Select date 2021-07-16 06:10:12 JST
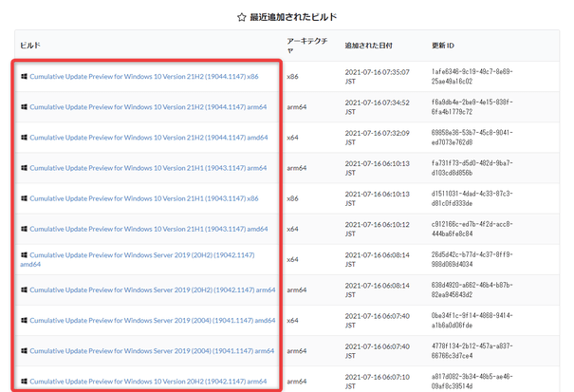The height and width of the screenshot is (392, 574). coord(377,229)
